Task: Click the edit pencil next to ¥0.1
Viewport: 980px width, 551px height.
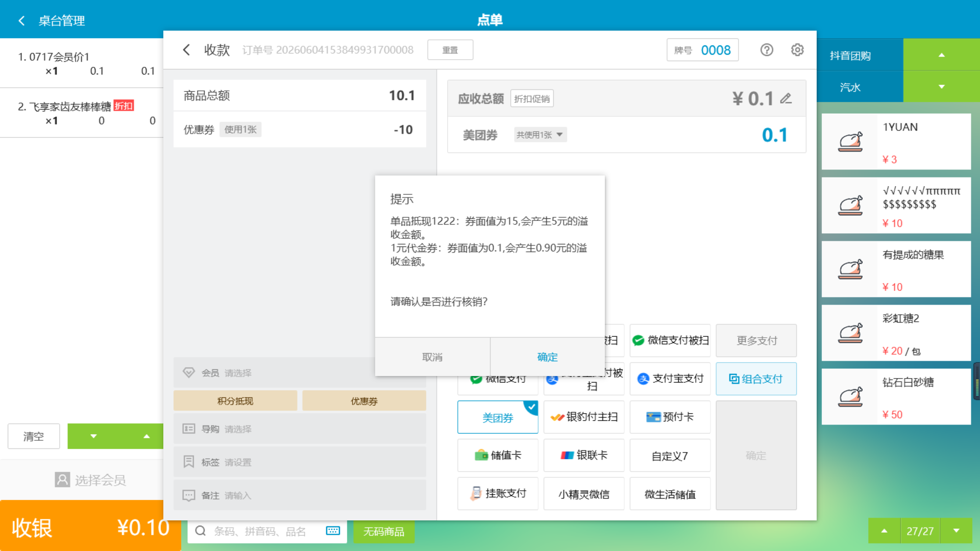Action: pyautogui.click(x=786, y=98)
